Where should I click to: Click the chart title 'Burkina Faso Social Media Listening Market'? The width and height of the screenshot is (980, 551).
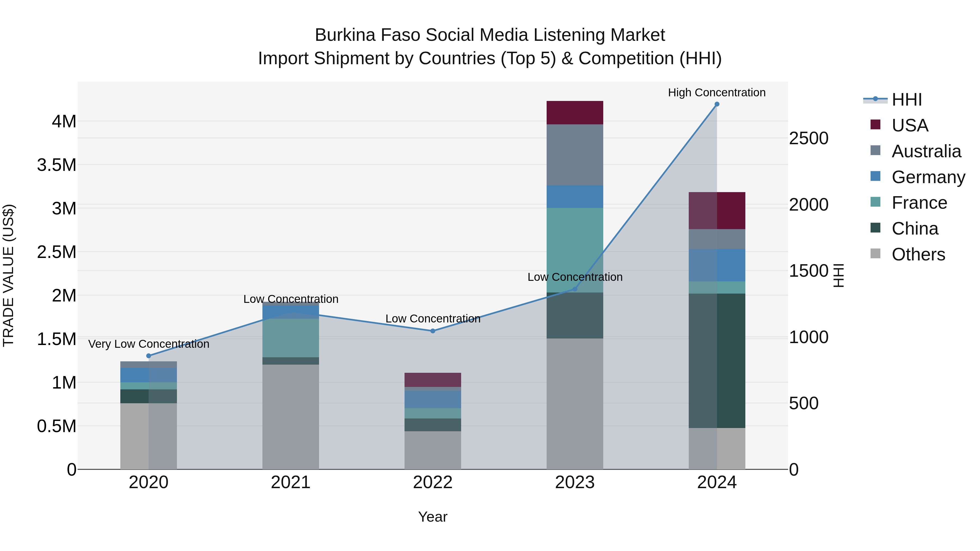coord(490,35)
